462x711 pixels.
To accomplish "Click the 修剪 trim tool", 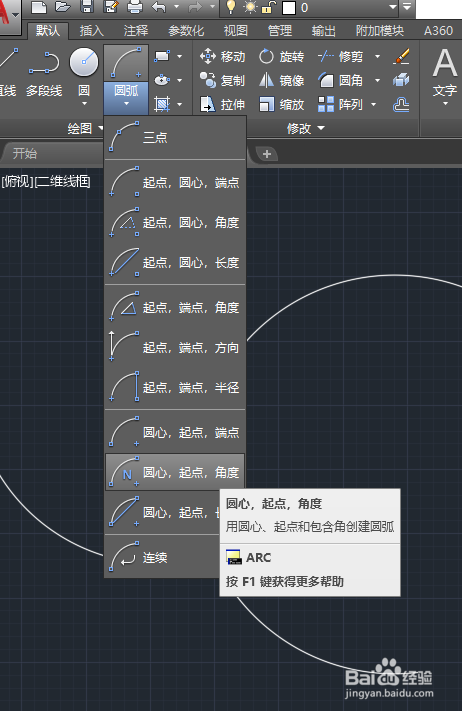I will [340, 57].
